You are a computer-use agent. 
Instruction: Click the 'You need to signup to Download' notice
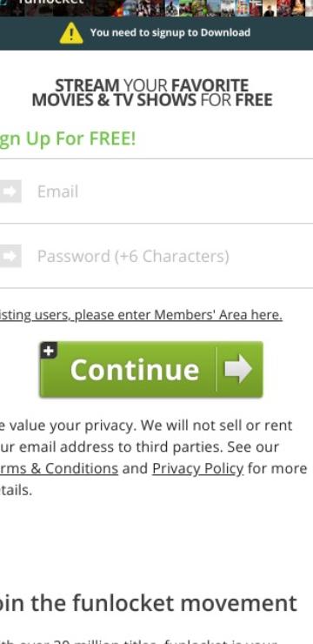pyautogui.click(x=170, y=32)
